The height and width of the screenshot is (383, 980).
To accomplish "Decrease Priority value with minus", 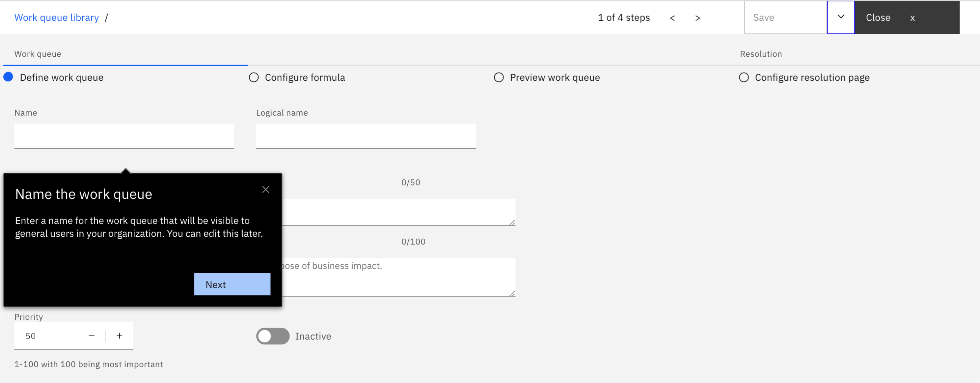I will coord(91,336).
